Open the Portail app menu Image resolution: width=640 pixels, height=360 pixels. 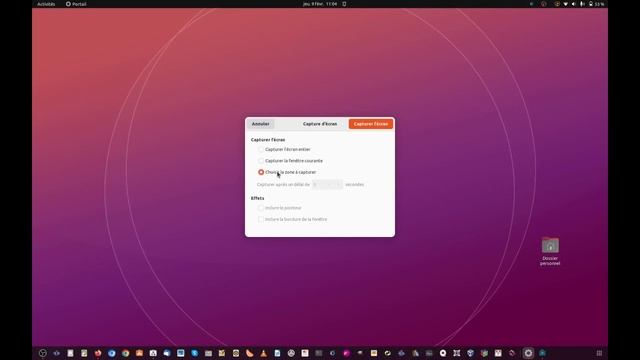click(x=76, y=4)
